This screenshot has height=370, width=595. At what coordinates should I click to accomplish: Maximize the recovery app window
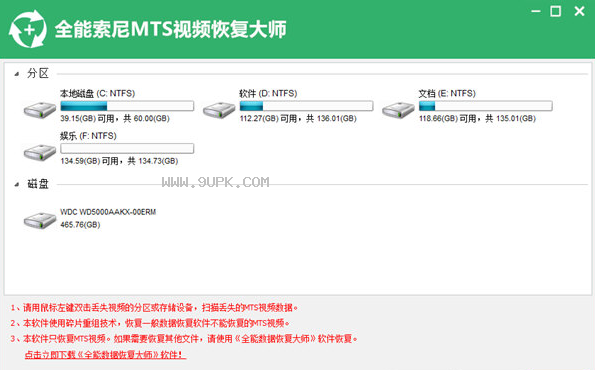pyautogui.click(x=556, y=11)
